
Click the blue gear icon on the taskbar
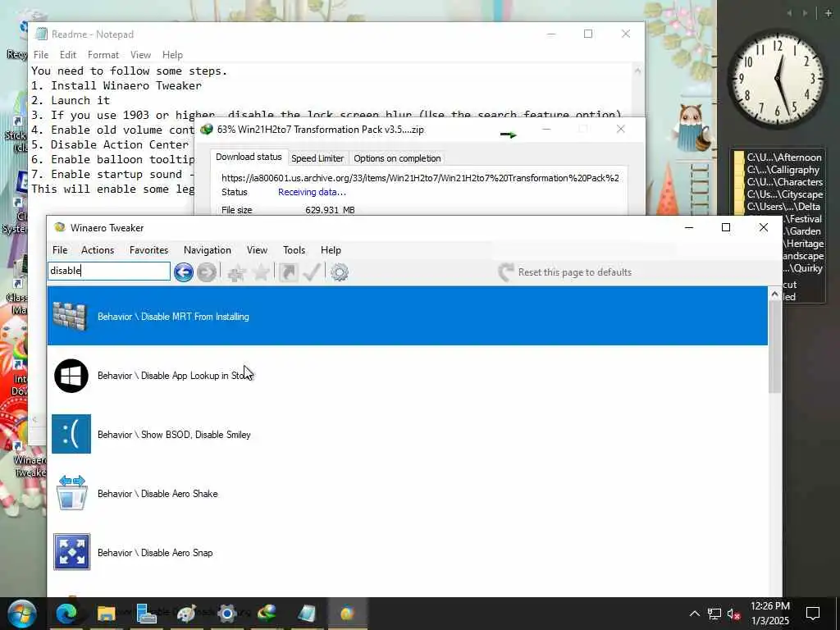pyautogui.click(x=226, y=614)
